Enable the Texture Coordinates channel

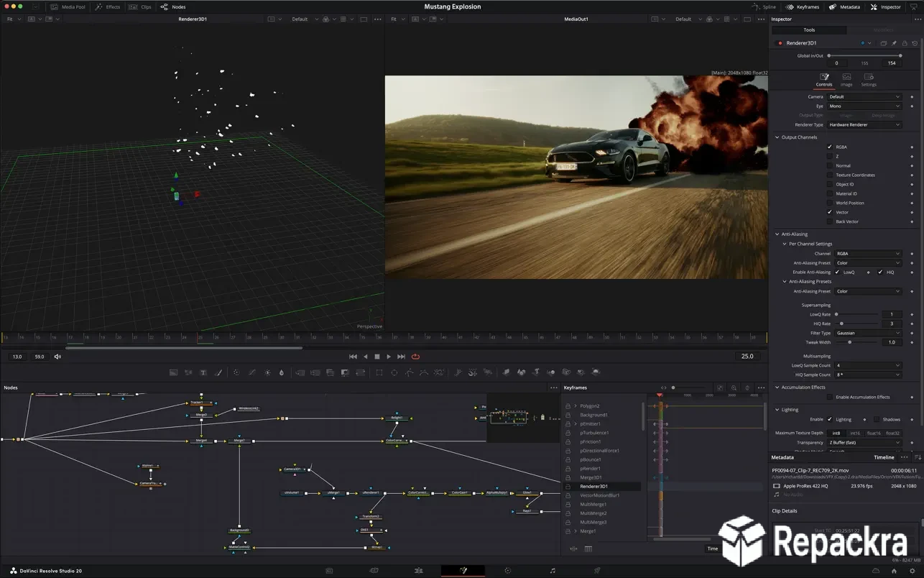click(830, 175)
